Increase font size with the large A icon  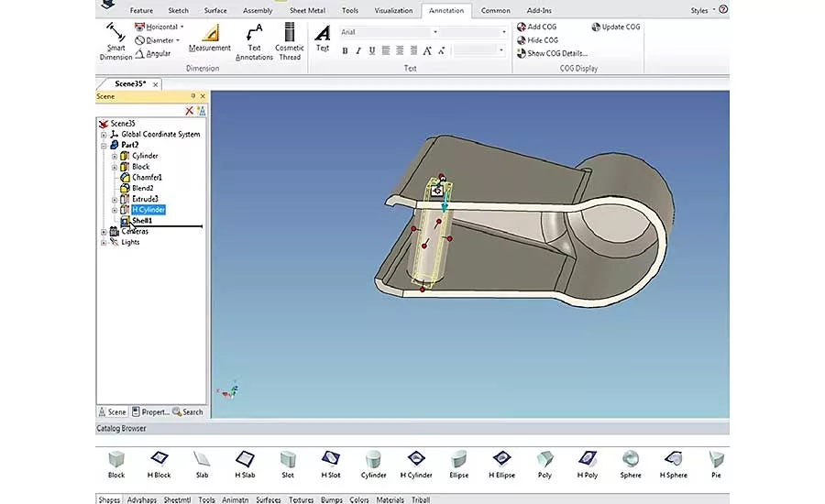click(x=427, y=50)
